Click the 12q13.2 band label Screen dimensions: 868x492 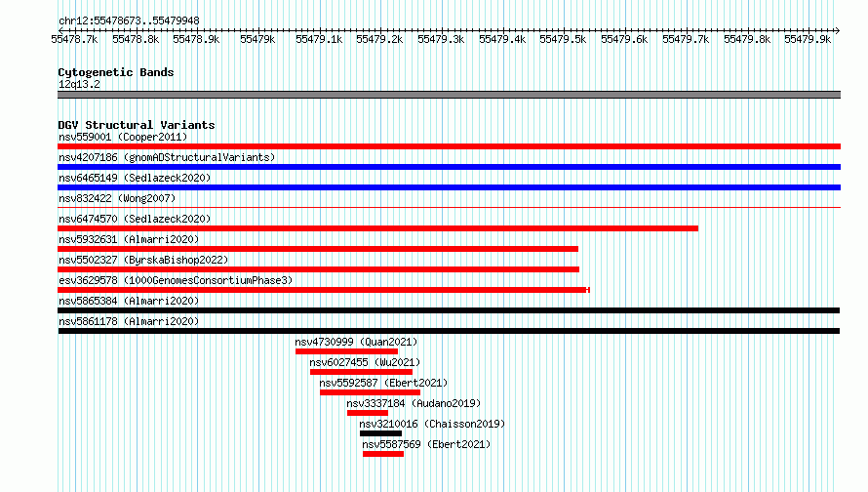click(79, 84)
